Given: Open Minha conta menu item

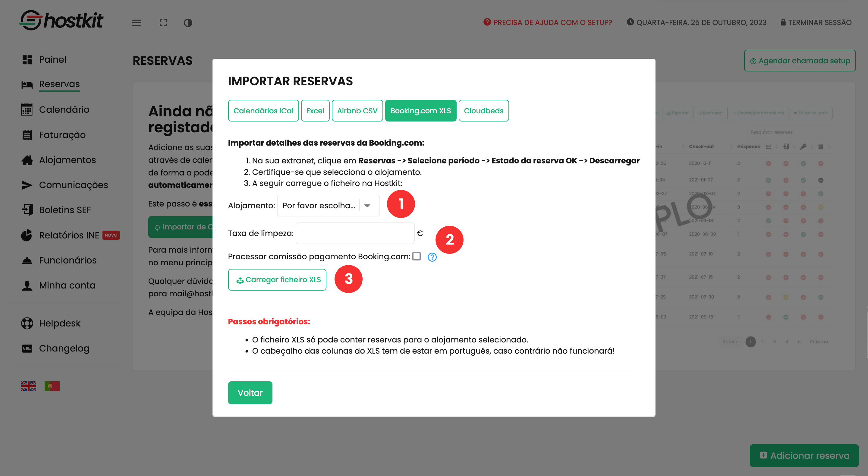Looking at the screenshot, I should pyautogui.click(x=68, y=285).
